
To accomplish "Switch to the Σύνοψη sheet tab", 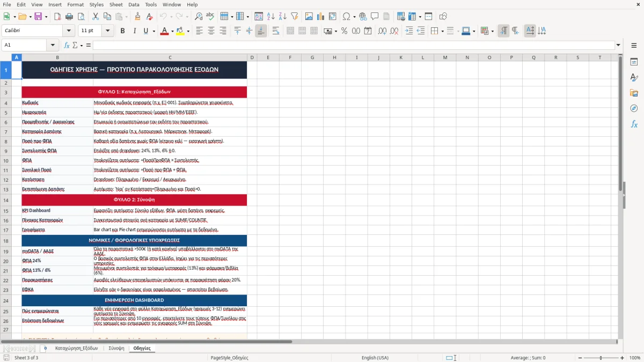I will tap(116, 348).
